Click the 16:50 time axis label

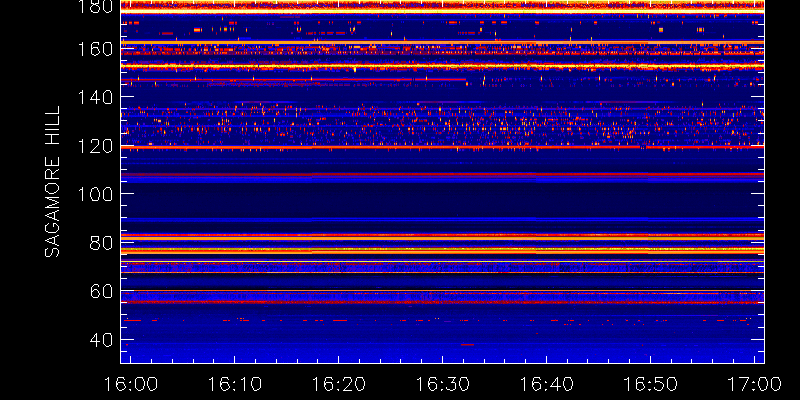point(651,384)
